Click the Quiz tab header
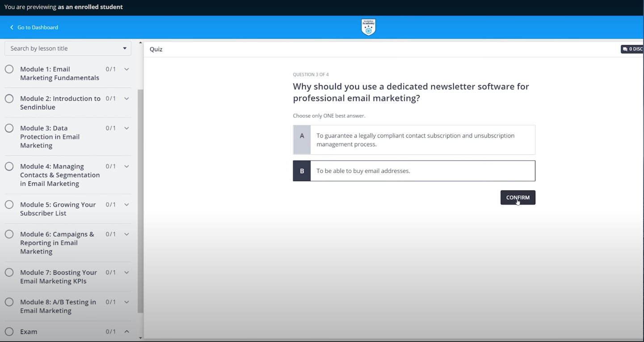 pos(156,49)
